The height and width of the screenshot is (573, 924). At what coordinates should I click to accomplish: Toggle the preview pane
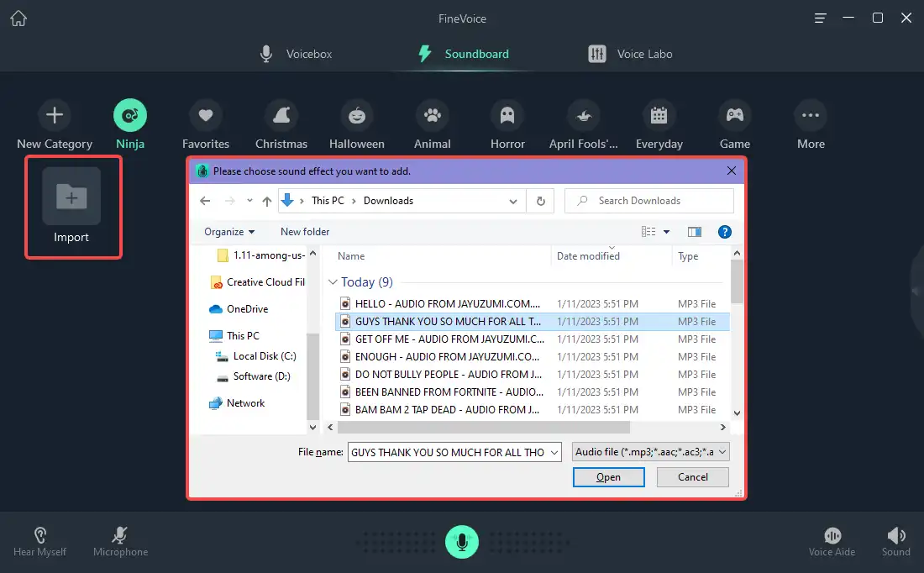[695, 232]
